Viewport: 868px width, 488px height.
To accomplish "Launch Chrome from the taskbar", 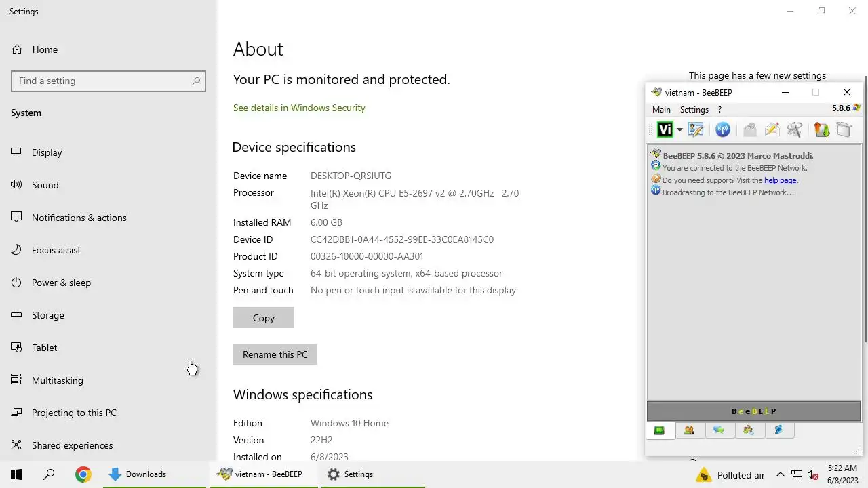I will click(x=83, y=474).
